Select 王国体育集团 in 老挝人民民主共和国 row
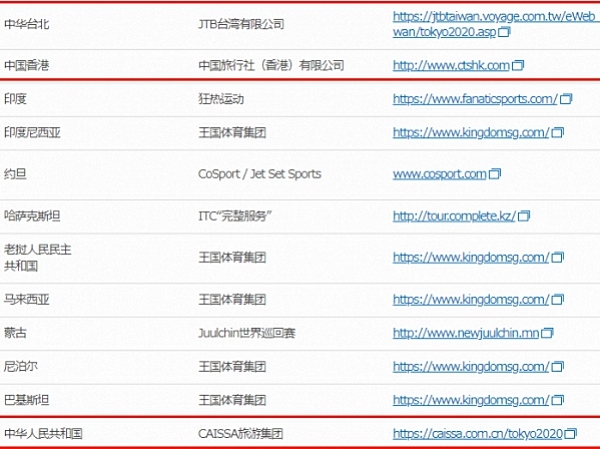Image resolution: width=600 pixels, height=449 pixels. coord(232,258)
